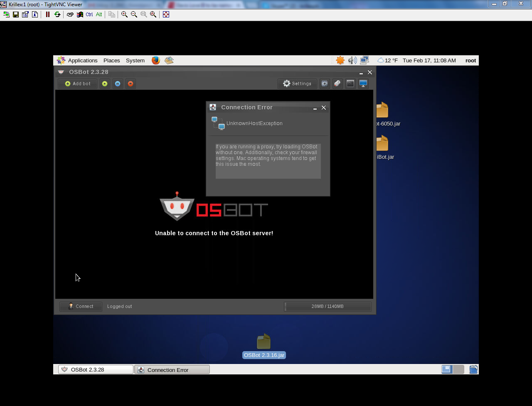Click the network connection tray icon

[365, 60]
